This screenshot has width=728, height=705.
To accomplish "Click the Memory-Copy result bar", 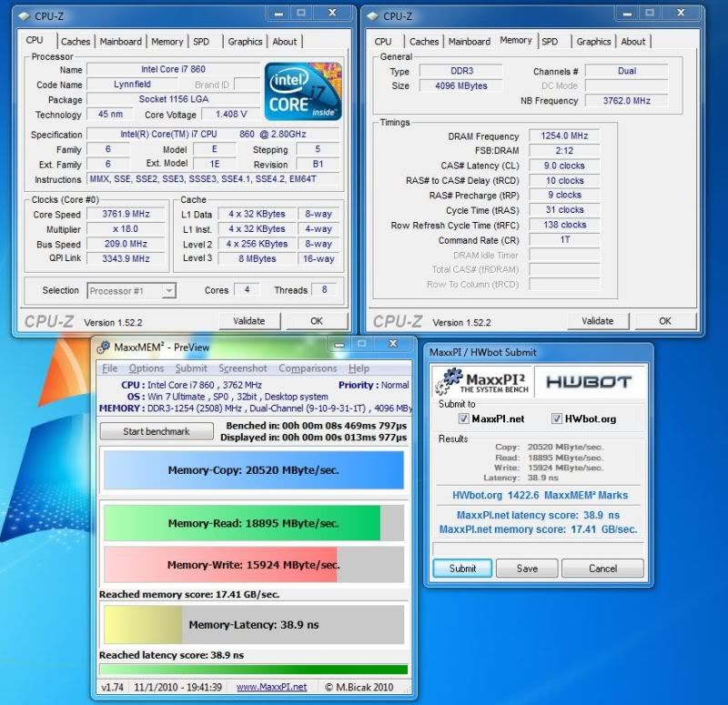I will pos(254,470).
